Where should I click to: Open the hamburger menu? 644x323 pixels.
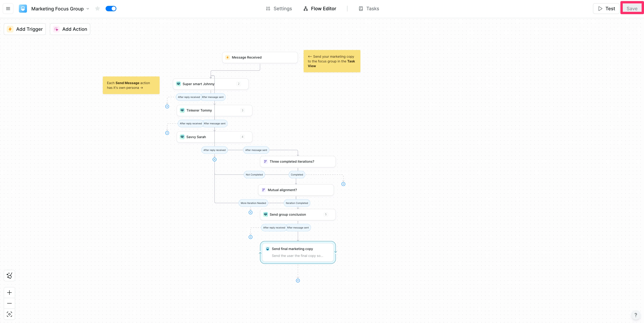8,9
